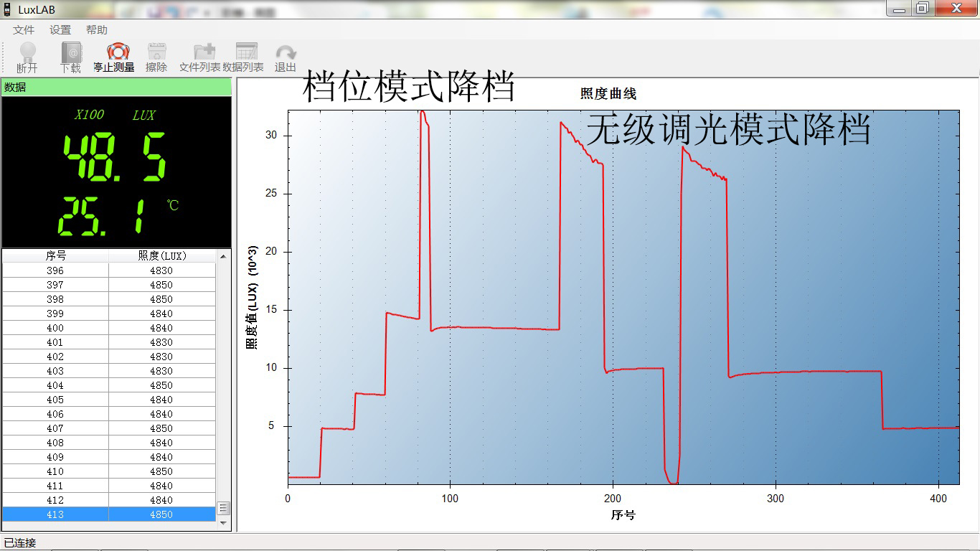Click the 断开 disconnect toolbar icon
Screen dimensions: 980x551
point(27,57)
